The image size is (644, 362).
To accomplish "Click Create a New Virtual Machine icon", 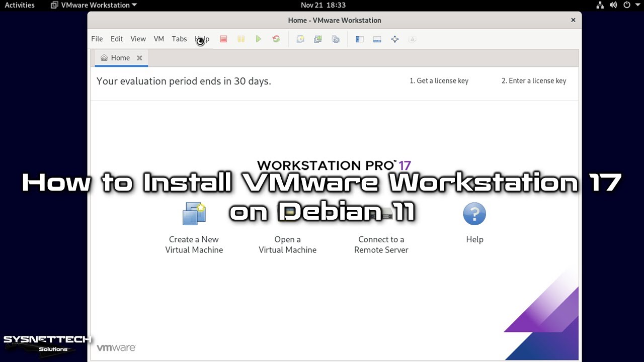I will 194,214.
